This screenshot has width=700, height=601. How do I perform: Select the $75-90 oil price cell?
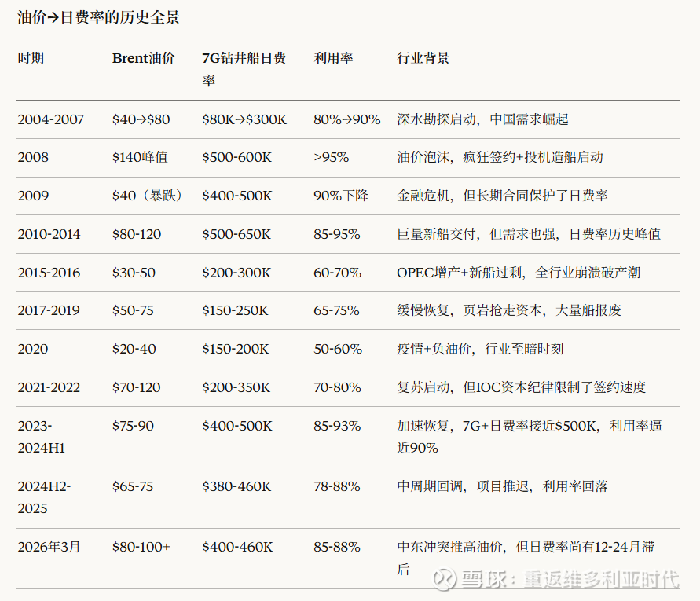(133, 426)
